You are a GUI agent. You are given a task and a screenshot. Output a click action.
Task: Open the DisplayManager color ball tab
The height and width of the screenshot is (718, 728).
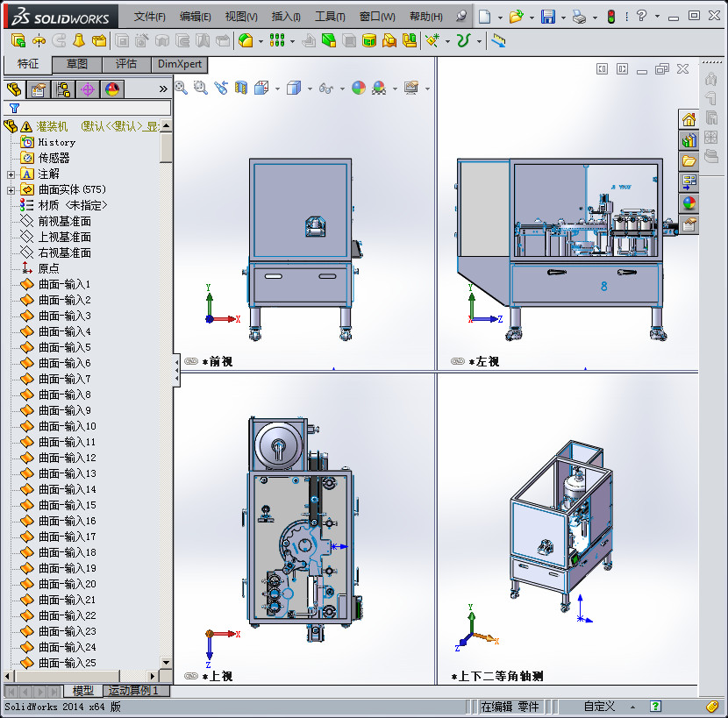(x=112, y=89)
